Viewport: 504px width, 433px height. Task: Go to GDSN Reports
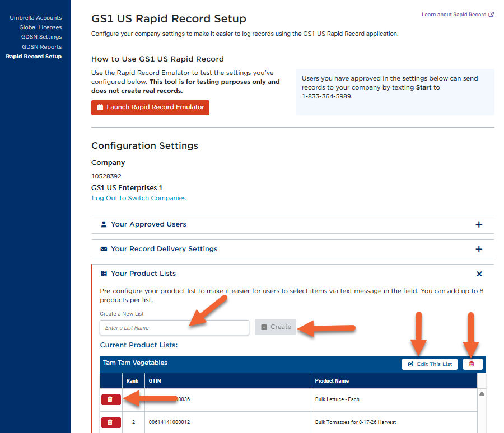pos(41,47)
